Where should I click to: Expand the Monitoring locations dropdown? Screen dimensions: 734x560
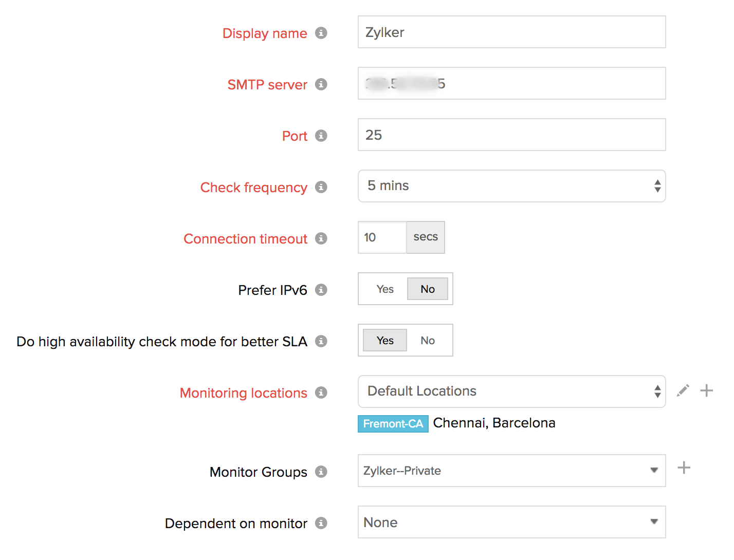pos(511,391)
